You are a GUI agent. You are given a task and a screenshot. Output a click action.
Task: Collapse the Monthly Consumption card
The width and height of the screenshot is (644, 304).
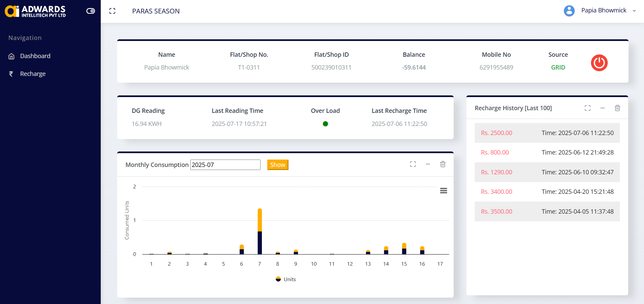[x=428, y=164]
